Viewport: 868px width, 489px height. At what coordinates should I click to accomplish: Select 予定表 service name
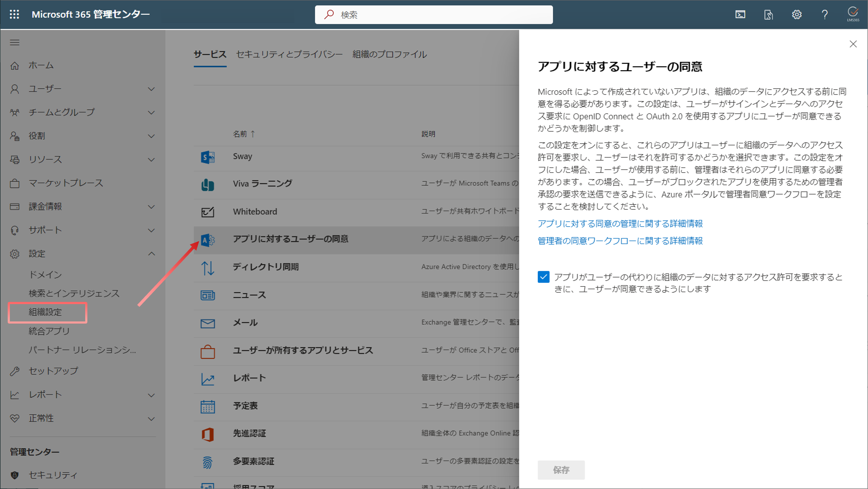coord(245,406)
